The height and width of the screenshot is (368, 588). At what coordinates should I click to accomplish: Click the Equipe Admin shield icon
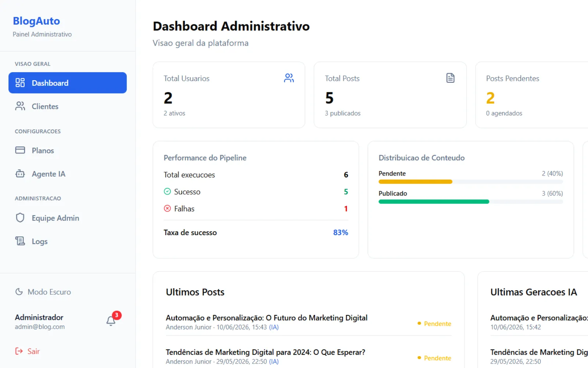click(20, 218)
